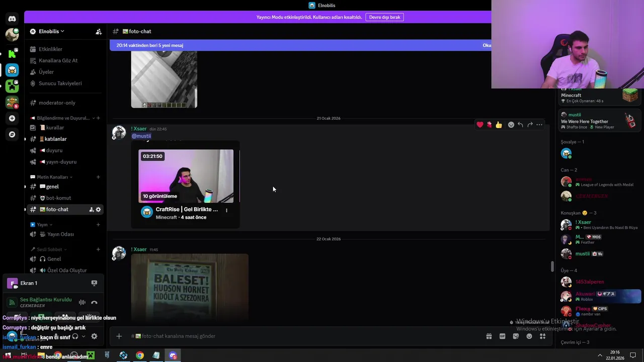Image resolution: width=644 pixels, height=362 pixels.
Task: Switch to kurallar channel
Action: click(64, 128)
